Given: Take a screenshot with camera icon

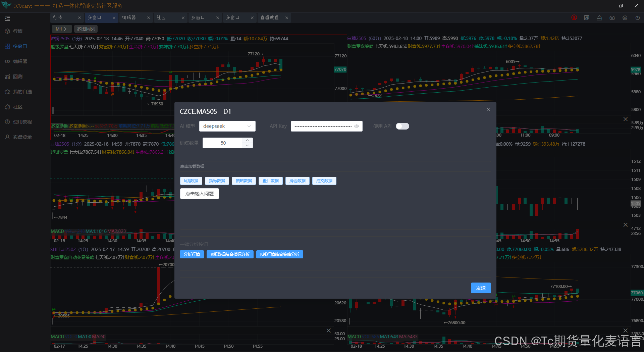Looking at the screenshot, I should click(x=612, y=18).
